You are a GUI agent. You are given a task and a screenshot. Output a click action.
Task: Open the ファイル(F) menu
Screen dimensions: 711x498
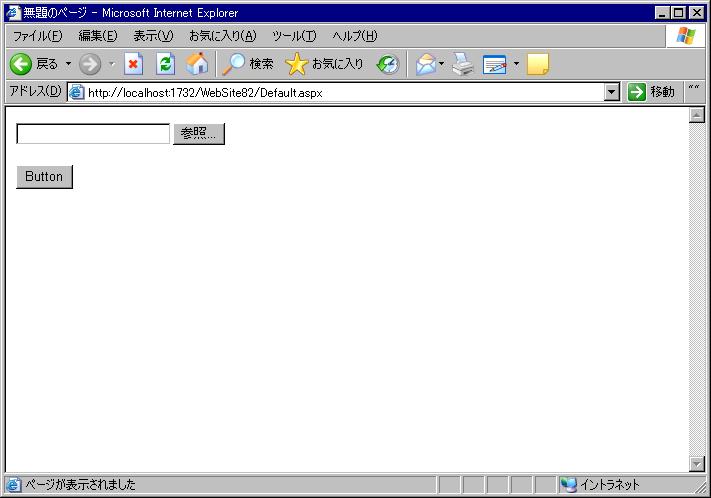coord(38,36)
